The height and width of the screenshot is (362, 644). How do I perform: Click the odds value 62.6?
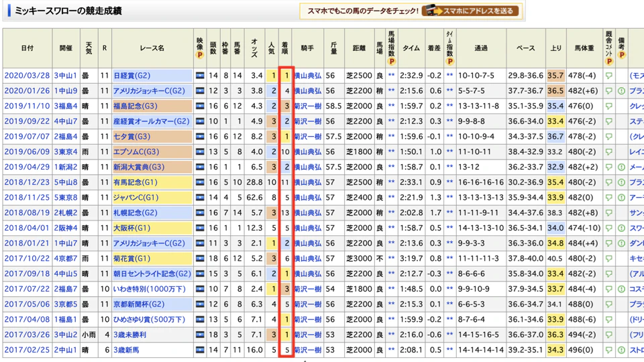point(255,197)
